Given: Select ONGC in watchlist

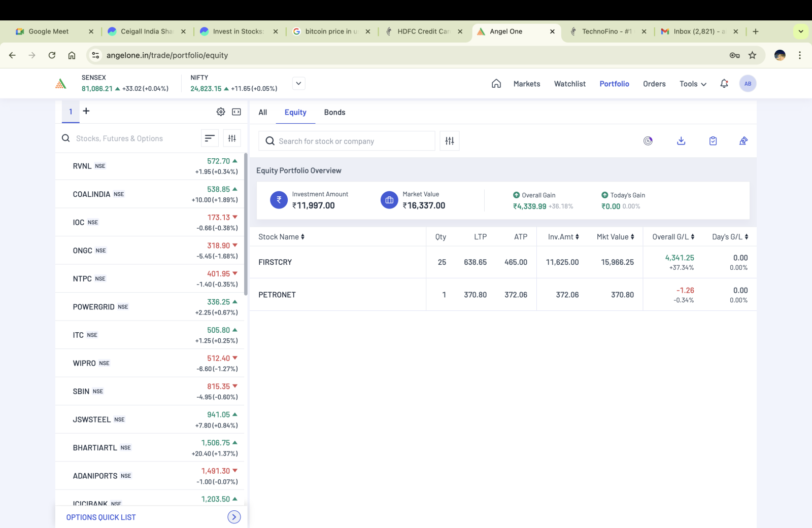Looking at the screenshot, I should [149, 251].
